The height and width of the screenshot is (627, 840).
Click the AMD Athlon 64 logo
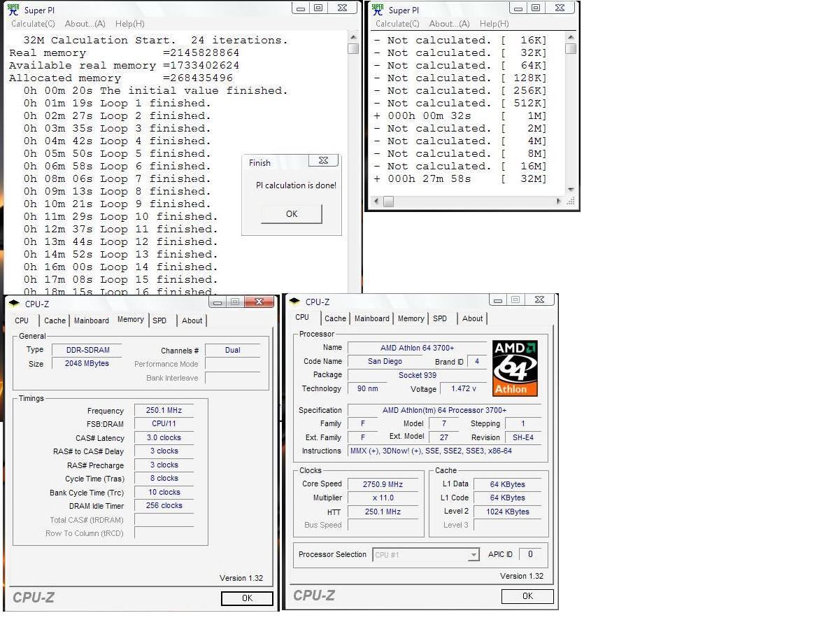click(515, 368)
